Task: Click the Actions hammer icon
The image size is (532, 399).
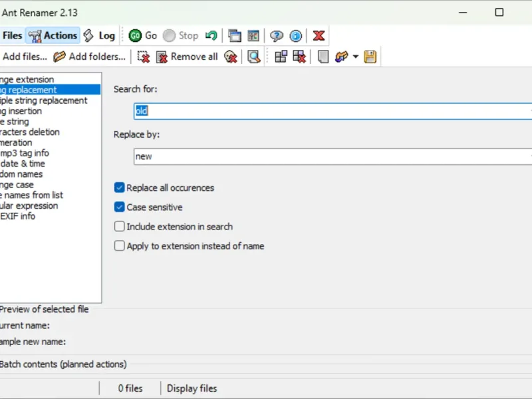Action: (35, 36)
